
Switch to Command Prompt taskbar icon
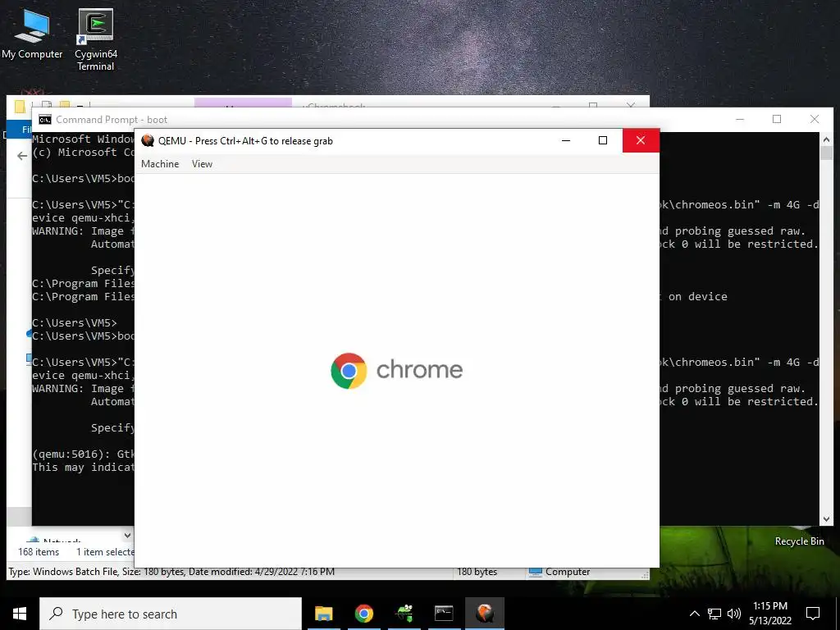tap(444, 614)
